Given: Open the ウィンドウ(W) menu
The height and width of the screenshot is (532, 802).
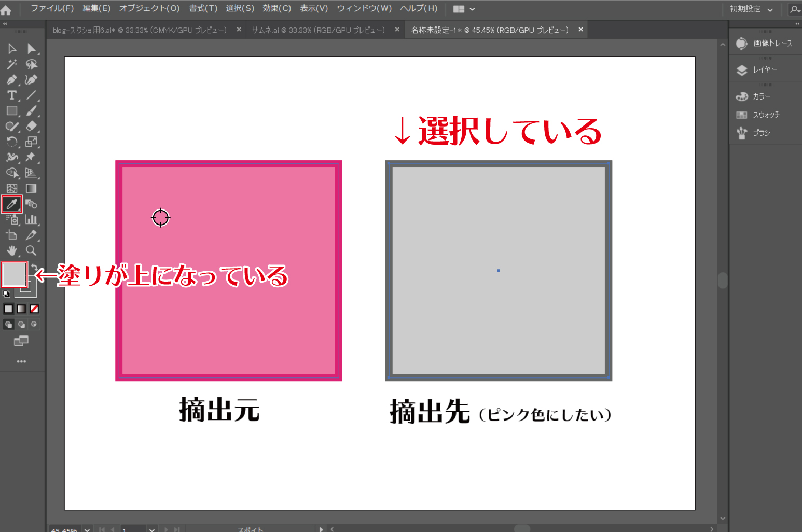Looking at the screenshot, I should click(x=364, y=9).
